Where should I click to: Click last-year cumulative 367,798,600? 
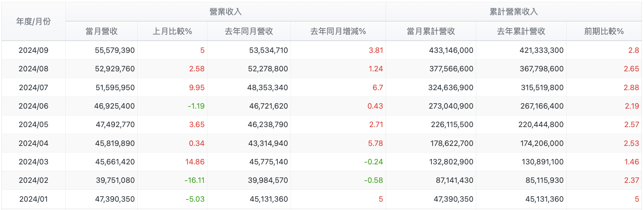(x=541, y=69)
